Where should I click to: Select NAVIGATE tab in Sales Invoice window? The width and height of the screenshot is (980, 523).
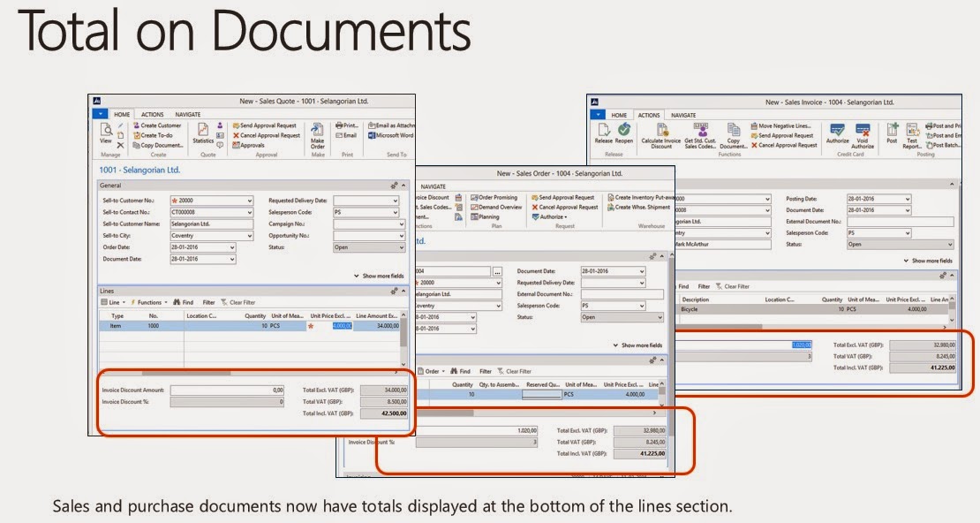[x=683, y=115]
